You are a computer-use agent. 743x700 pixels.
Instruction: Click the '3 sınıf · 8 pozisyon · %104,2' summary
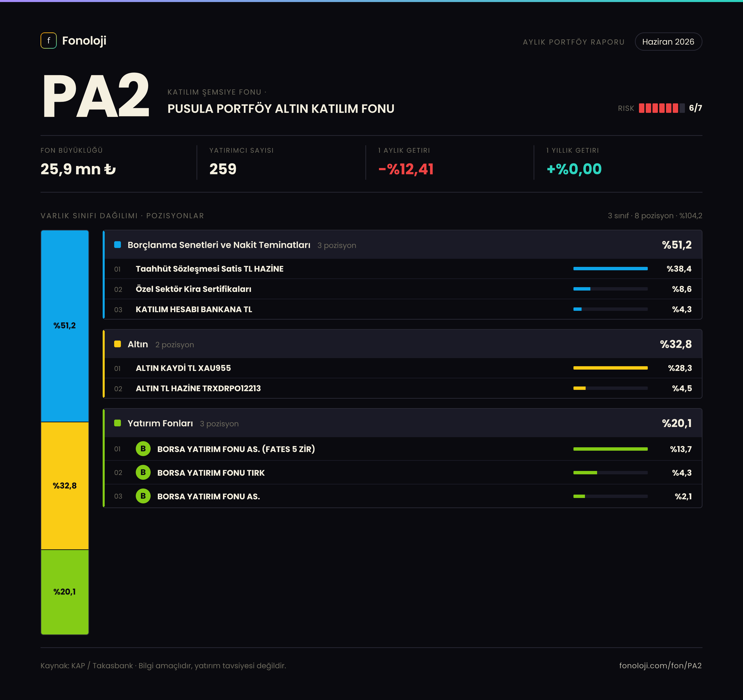point(655,216)
